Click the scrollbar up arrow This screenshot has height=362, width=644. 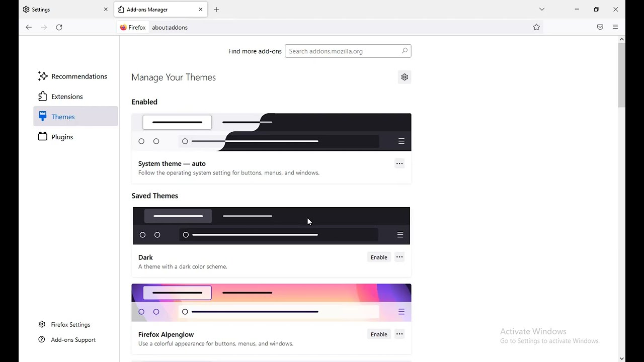coord(622,39)
